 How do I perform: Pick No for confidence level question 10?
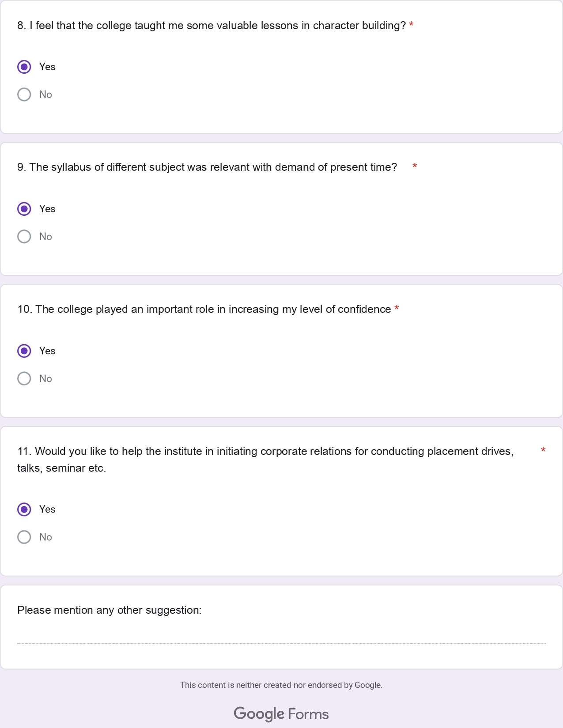point(24,379)
